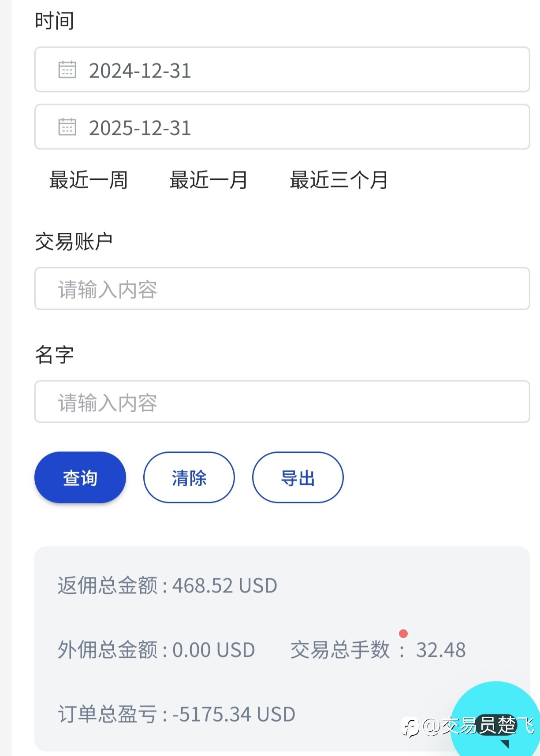Click the end date calendar icon
This screenshot has height=756, width=540.
pyautogui.click(x=67, y=127)
